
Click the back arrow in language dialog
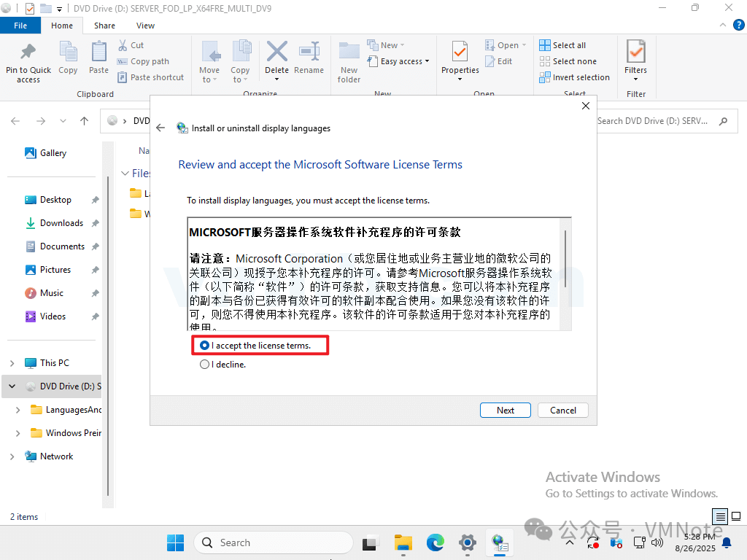pyautogui.click(x=161, y=128)
